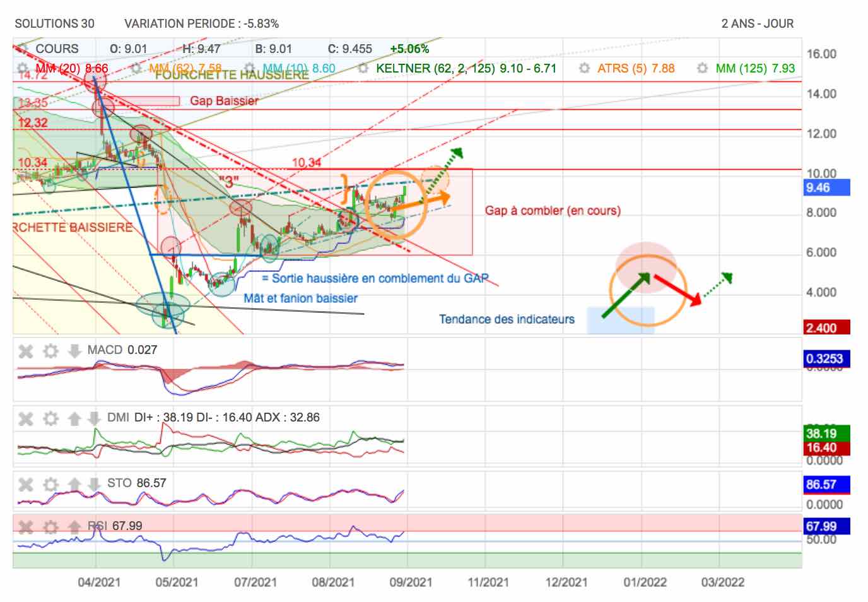868x602 pixels.
Task: Click the STO 86.57 label
Action: (x=137, y=483)
